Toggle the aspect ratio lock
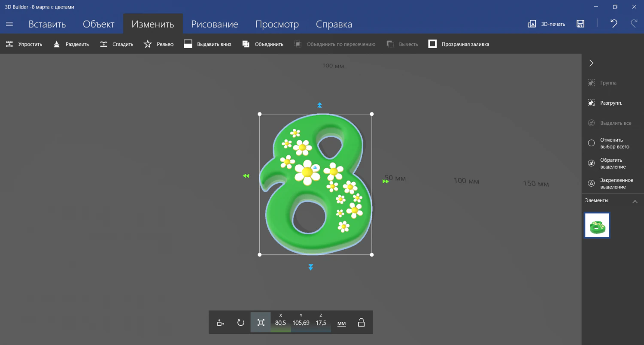The image size is (644, 345). point(361,323)
